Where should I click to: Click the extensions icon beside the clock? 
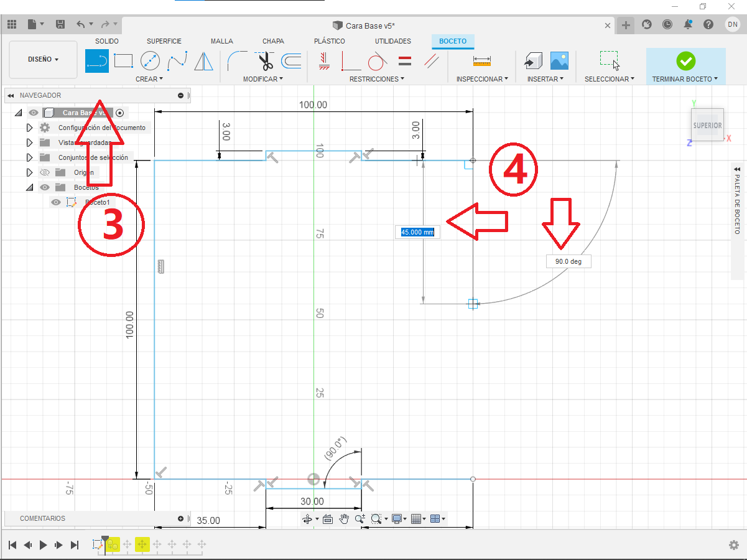647,24
